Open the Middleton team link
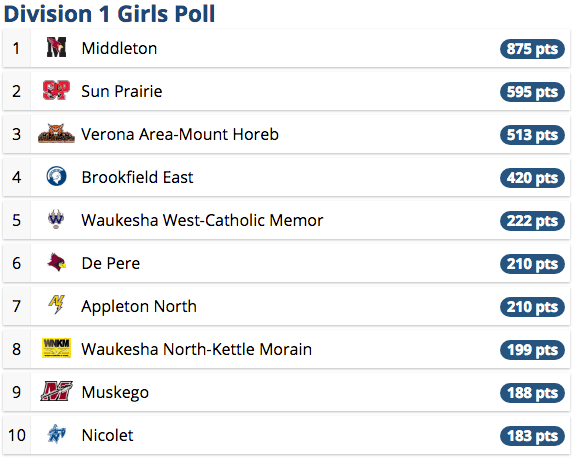This screenshot has width=576, height=460. click(119, 48)
